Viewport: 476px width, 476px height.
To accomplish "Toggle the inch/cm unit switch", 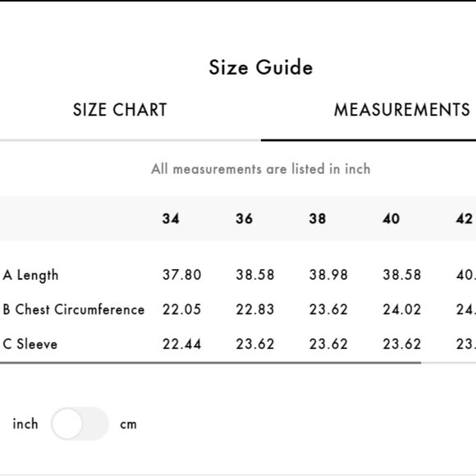I will (80, 423).
